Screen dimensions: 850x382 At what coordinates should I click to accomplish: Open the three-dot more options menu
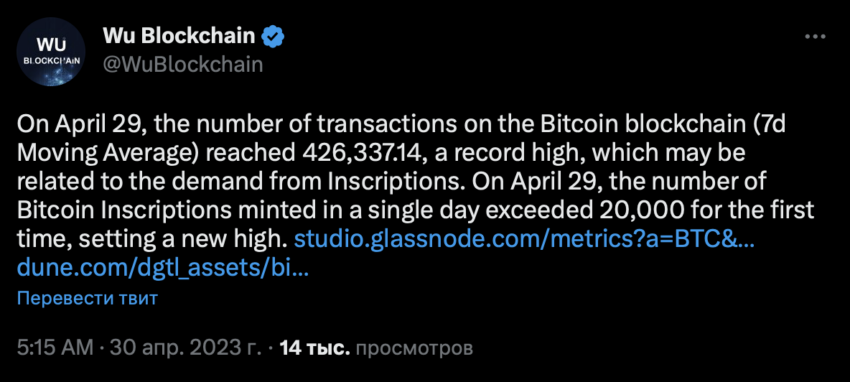coord(815,37)
